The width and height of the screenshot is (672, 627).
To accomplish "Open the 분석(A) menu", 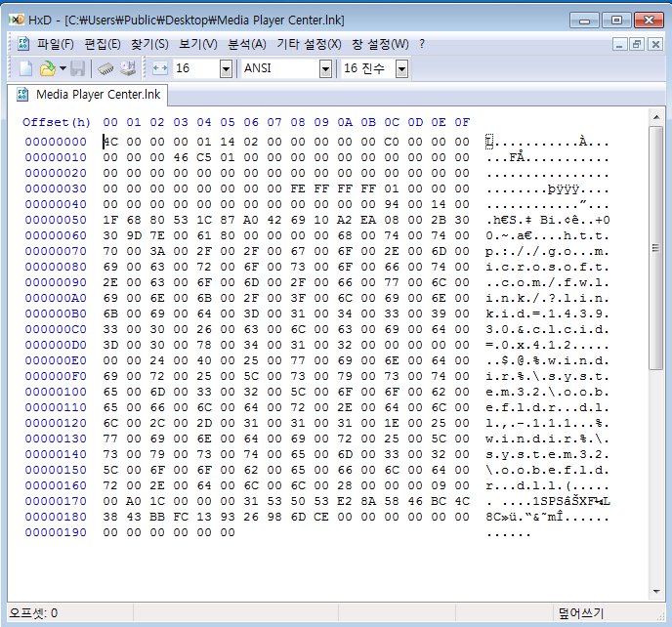I will pyautogui.click(x=247, y=44).
